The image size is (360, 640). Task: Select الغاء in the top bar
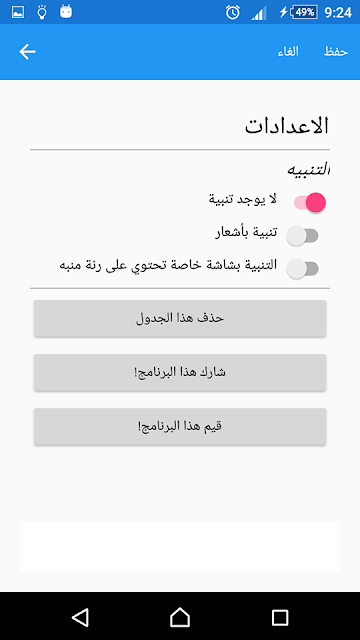pyautogui.click(x=288, y=52)
